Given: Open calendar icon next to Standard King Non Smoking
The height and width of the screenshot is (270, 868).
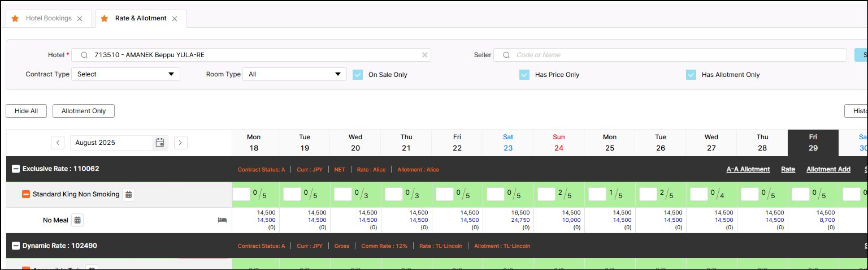Looking at the screenshot, I should [x=129, y=195].
